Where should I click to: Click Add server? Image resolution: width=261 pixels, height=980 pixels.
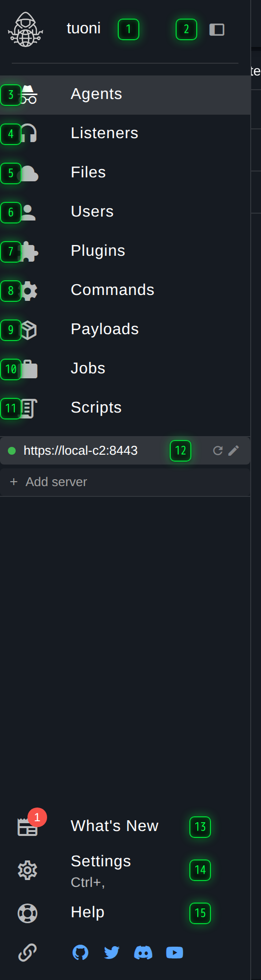pyautogui.click(x=125, y=482)
